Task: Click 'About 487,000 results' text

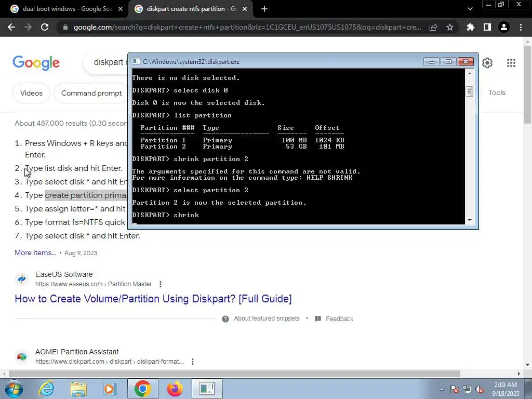Action: (51, 123)
